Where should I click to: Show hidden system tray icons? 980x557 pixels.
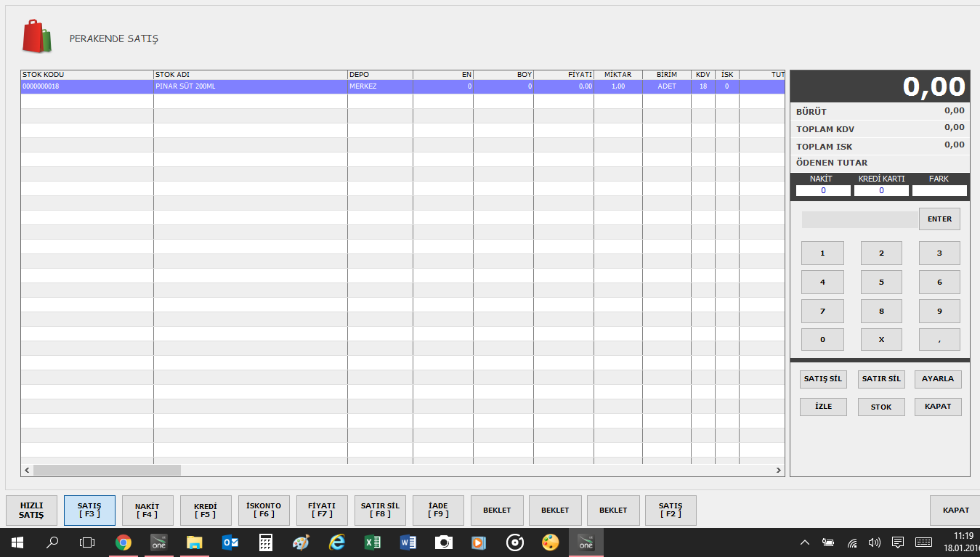[805, 542]
